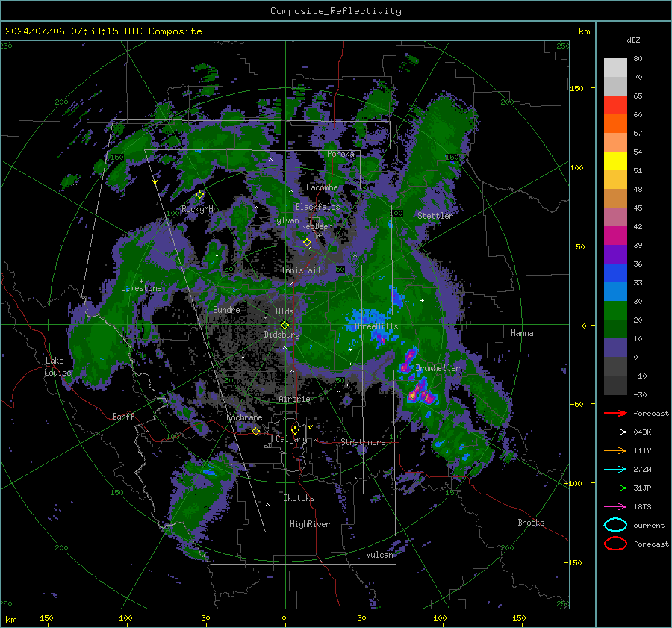The image size is (672, 628).
Task: Click the yellow diamond marker below RedDeer
Action: click(308, 243)
